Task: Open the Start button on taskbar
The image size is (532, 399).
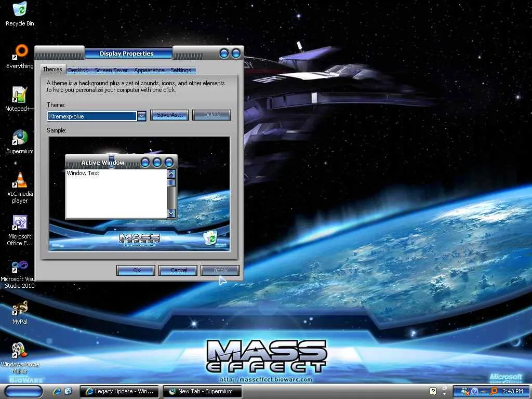Action: (x=24, y=391)
